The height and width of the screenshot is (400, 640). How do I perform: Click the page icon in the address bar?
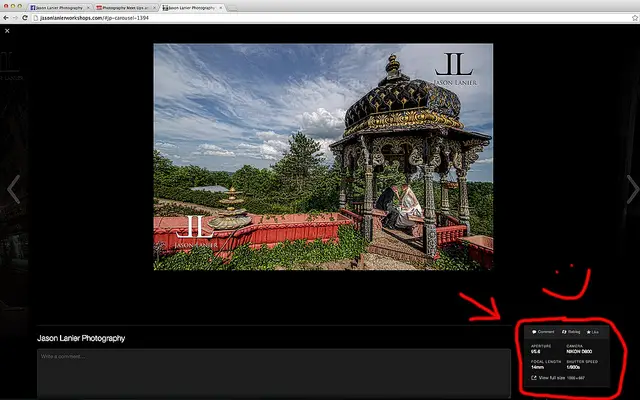pyautogui.click(x=36, y=18)
